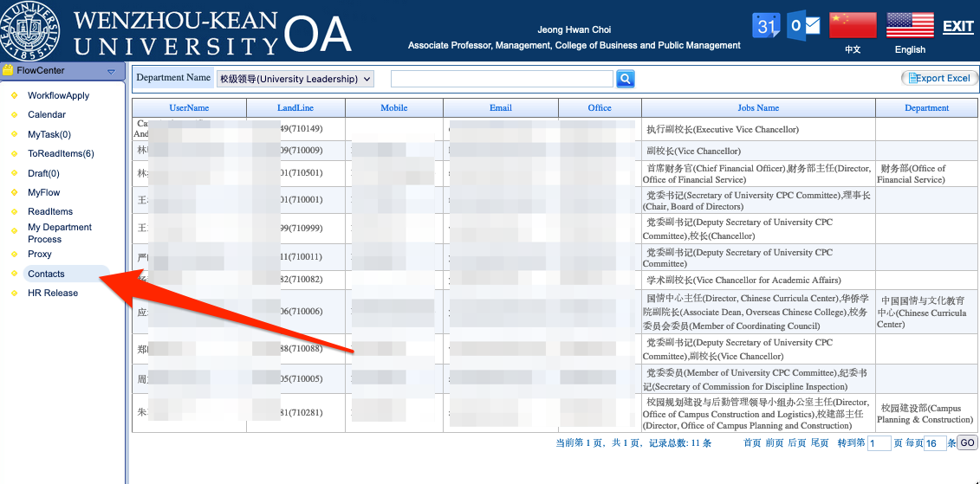
Task: Click the Export Excel button
Action: tap(939, 78)
